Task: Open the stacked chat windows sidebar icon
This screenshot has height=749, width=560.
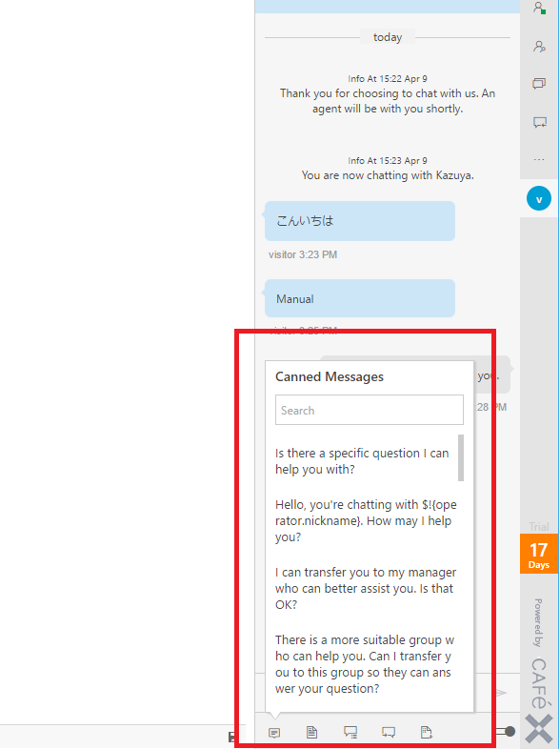Action: coord(539,84)
